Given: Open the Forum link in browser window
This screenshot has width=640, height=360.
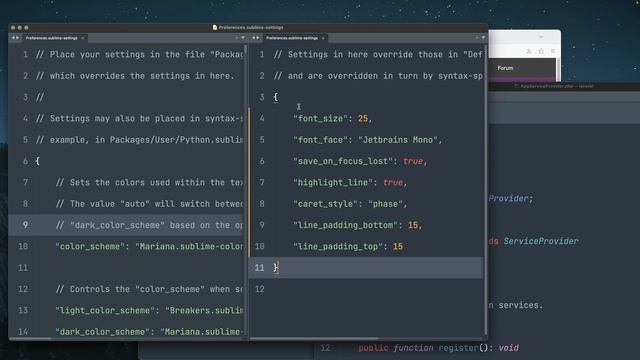Looking at the screenshot, I should 505,68.
